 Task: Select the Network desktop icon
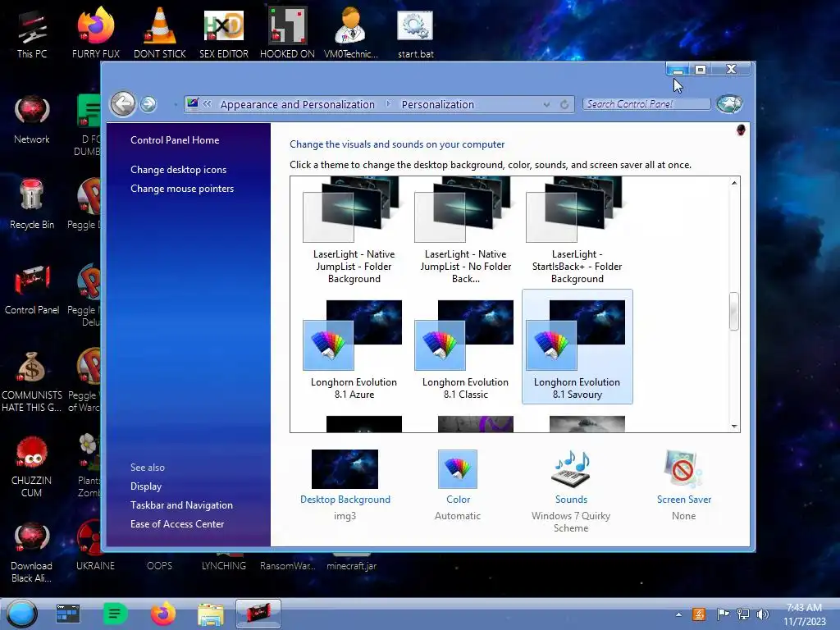pyautogui.click(x=32, y=120)
